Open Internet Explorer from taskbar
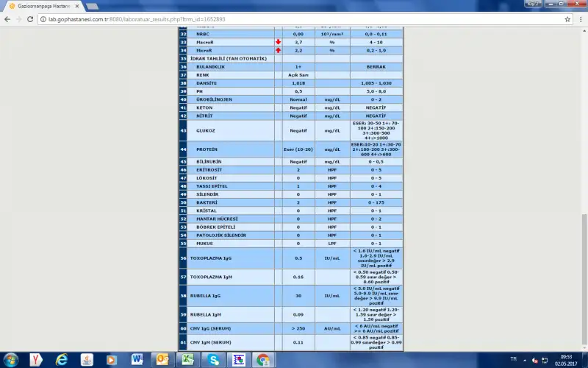 click(x=61, y=360)
